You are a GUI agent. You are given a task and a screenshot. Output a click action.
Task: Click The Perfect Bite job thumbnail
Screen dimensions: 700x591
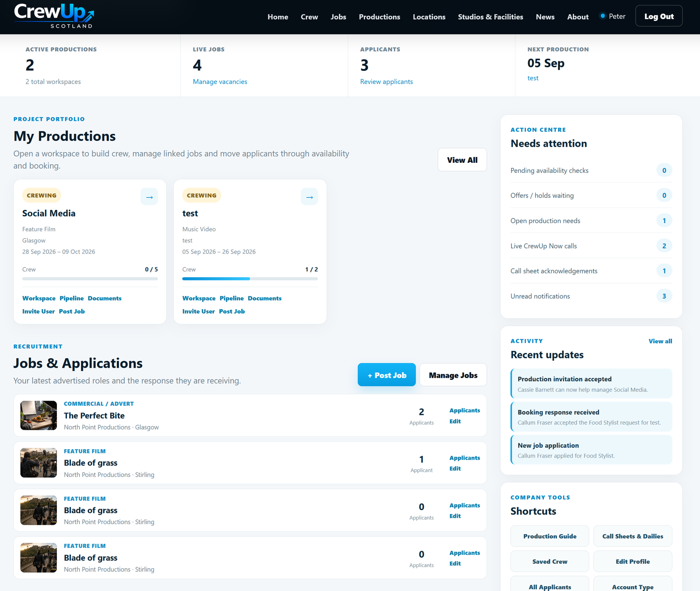38,415
